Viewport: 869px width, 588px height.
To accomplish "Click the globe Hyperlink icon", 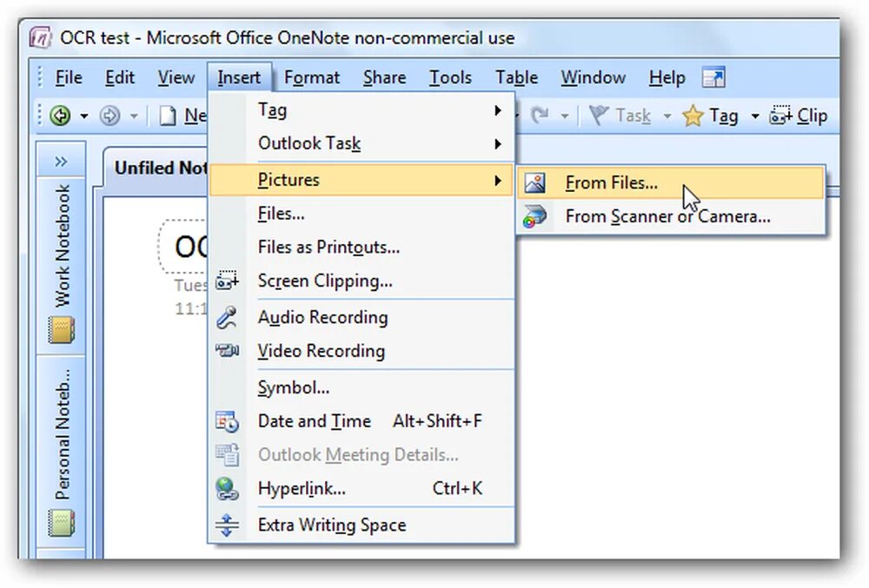I will (x=227, y=489).
